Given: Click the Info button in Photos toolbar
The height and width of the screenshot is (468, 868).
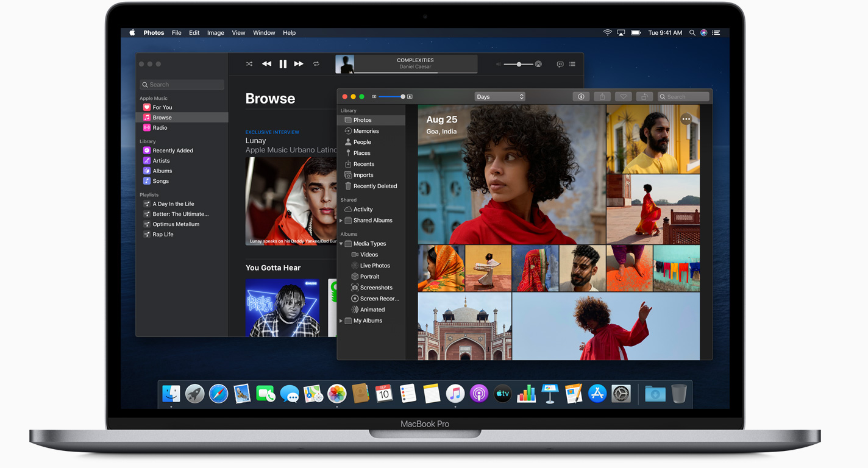Looking at the screenshot, I should click(581, 96).
